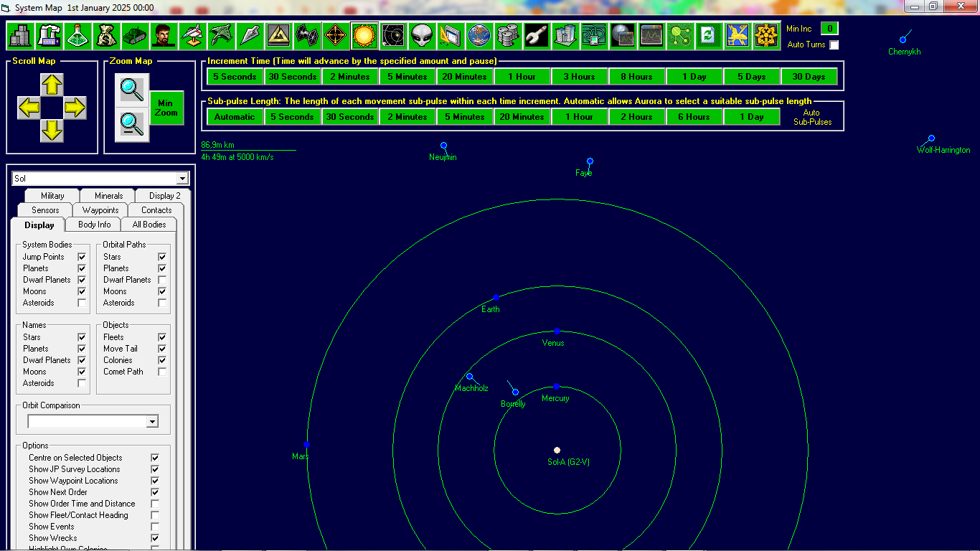
Task: Open the Earth globe icon
Action: 480,34
